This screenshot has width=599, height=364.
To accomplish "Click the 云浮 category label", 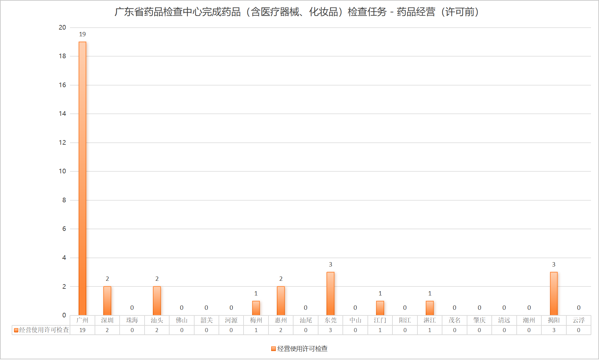I will [x=579, y=320].
